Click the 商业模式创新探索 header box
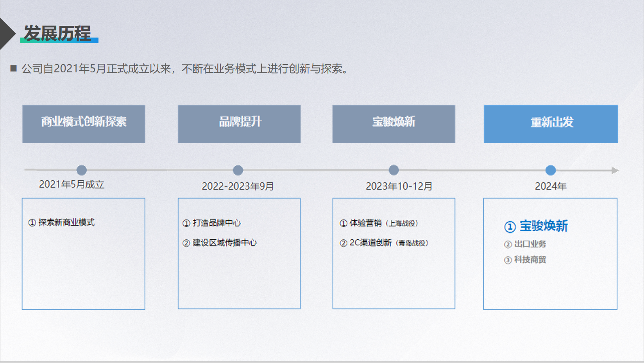This screenshot has height=363, width=644. [x=84, y=124]
